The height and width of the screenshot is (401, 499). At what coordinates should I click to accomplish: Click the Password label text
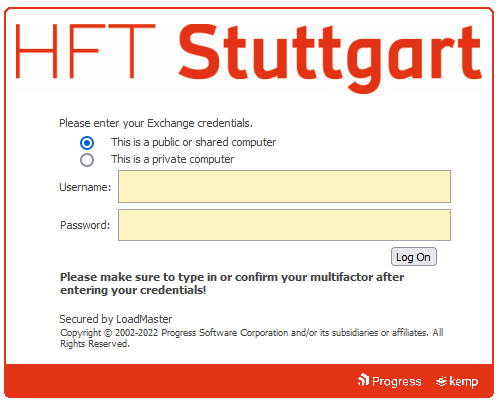point(85,225)
